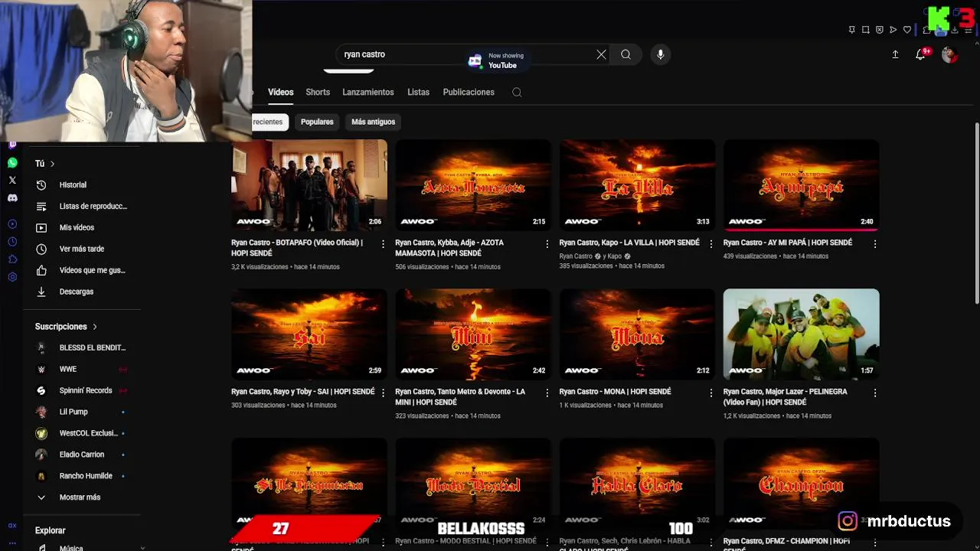Open Listas de reproducción in sidebar

(81, 206)
